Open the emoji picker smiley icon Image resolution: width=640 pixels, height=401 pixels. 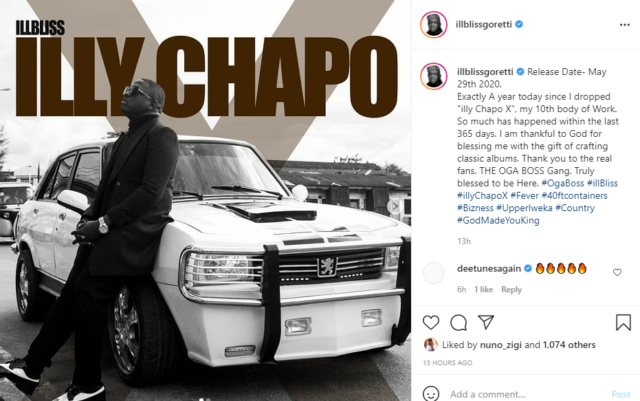point(431,394)
